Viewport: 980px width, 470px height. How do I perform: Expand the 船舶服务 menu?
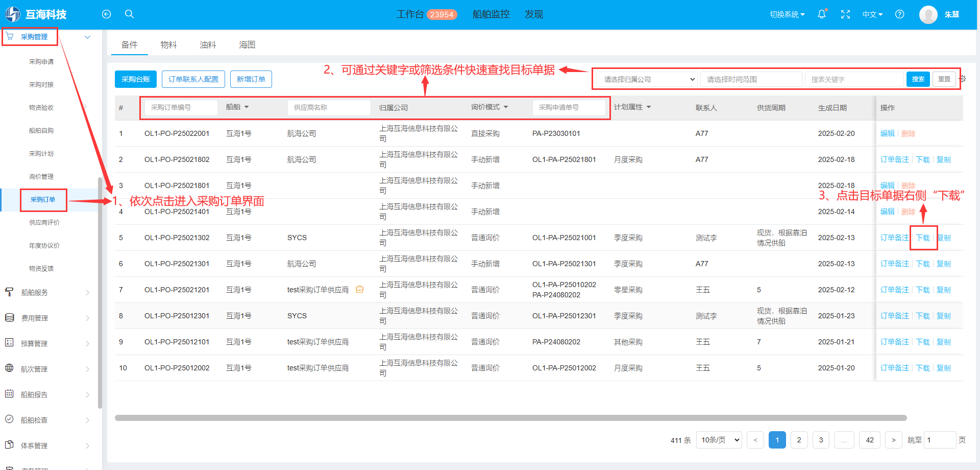click(x=87, y=293)
